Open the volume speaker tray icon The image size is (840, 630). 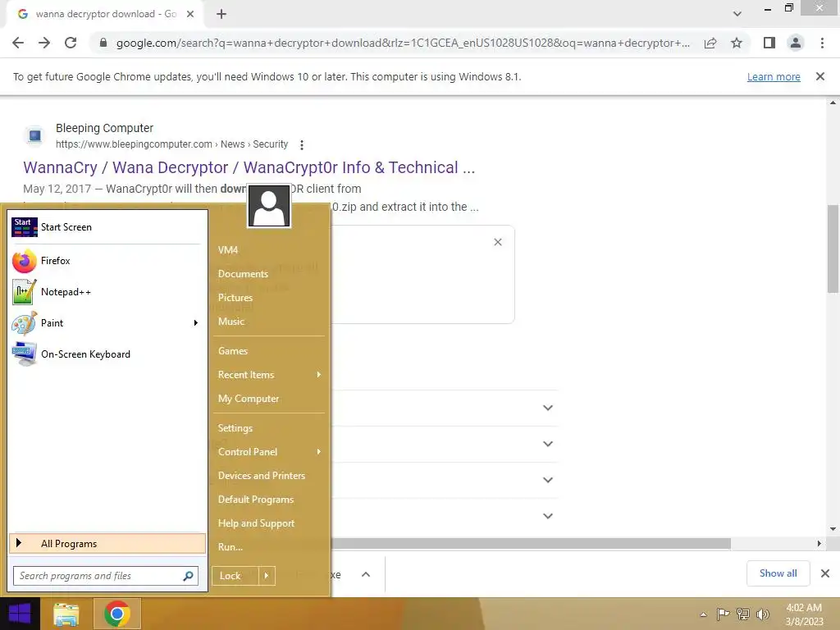pyautogui.click(x=763, y=614)
